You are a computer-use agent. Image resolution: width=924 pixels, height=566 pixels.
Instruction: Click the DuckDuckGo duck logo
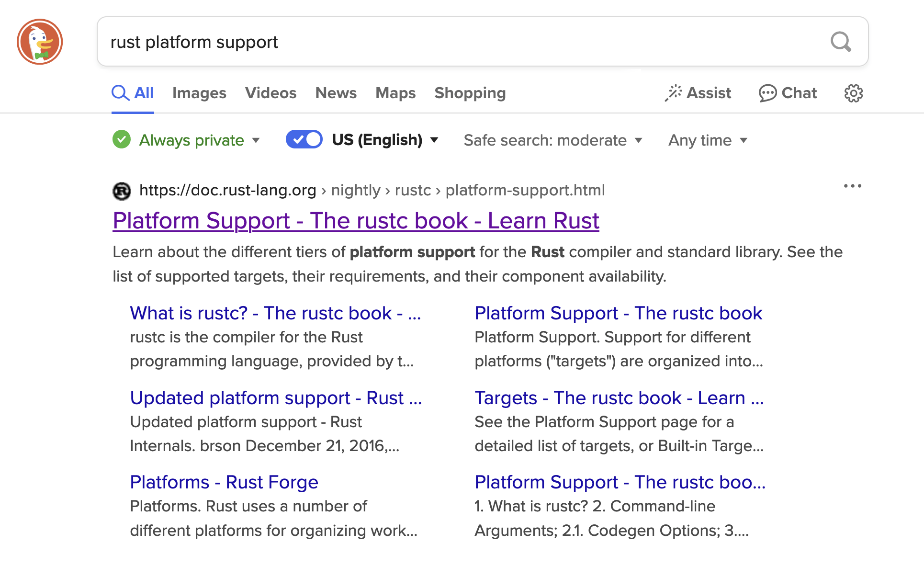[40, 42]
